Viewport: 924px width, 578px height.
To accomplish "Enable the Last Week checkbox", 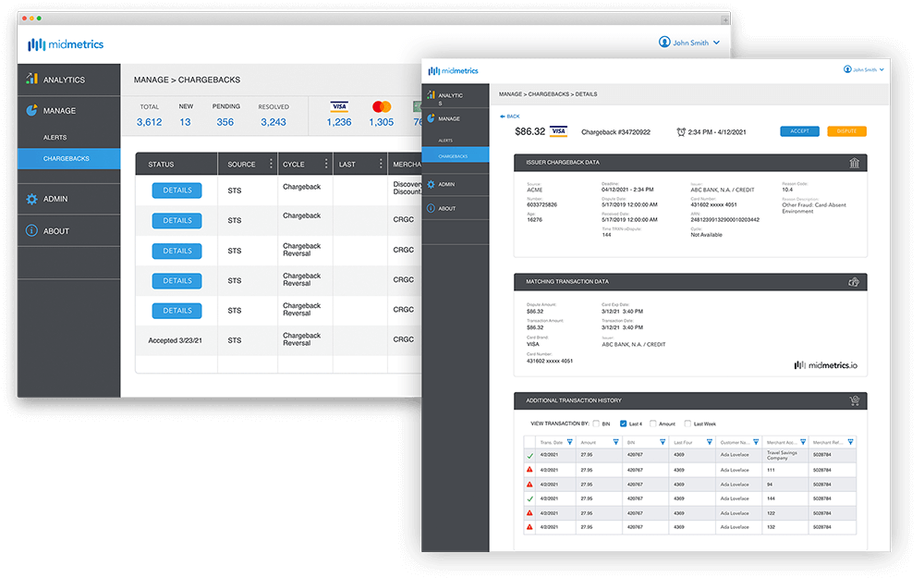I will (x=687, y=424).
